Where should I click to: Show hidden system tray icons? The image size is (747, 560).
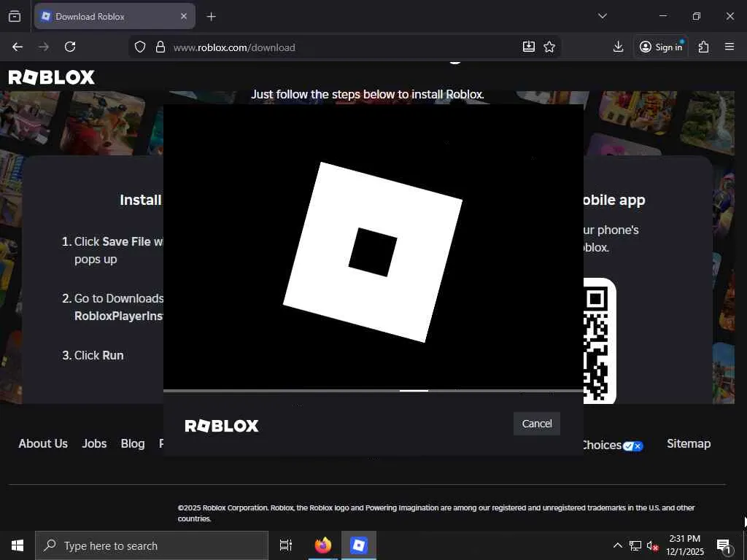tap(617, 545)
